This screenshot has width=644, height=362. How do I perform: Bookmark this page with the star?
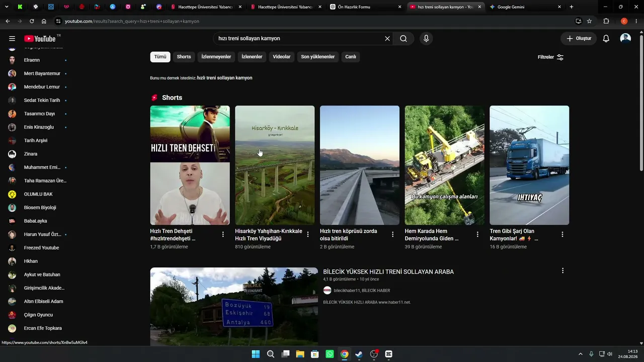coord(589,21)
